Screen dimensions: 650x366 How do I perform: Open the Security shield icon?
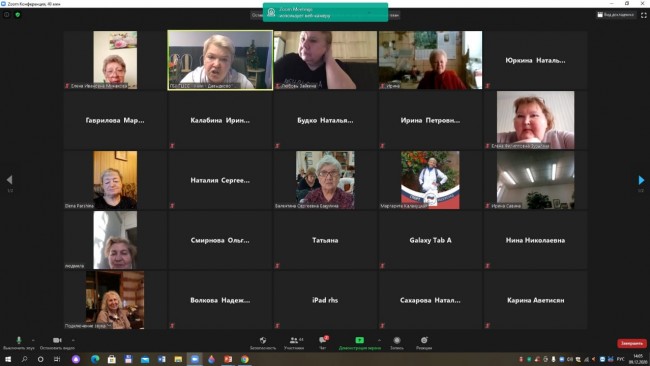click(263, 340)
